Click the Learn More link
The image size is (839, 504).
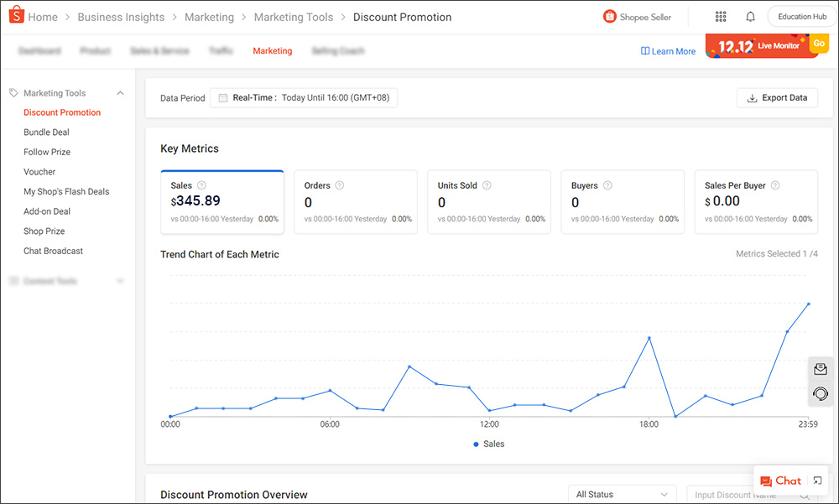[x=668, y=50]
